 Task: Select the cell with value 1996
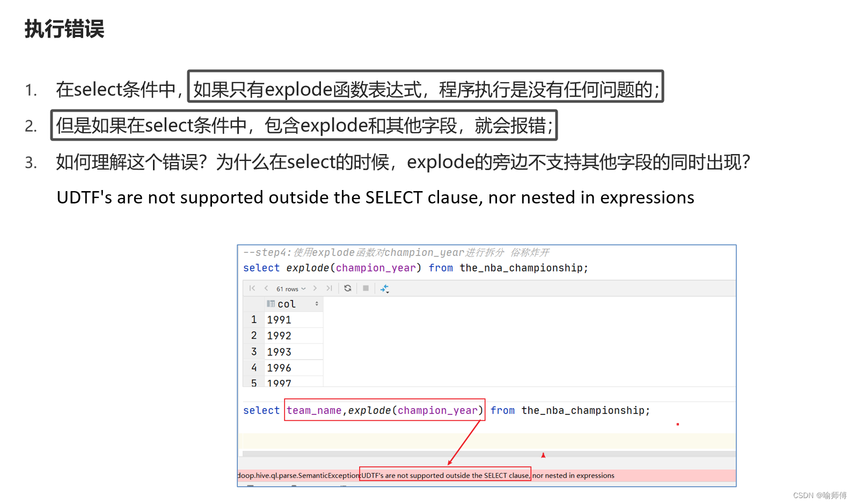294,368
